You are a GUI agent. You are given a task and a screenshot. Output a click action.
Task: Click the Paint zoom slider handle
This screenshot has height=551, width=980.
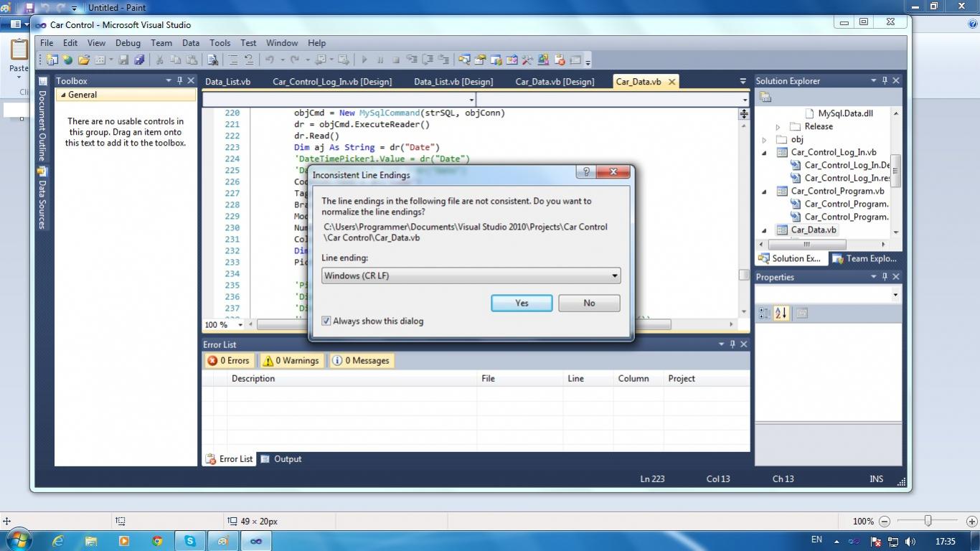[x=928, y=521]
